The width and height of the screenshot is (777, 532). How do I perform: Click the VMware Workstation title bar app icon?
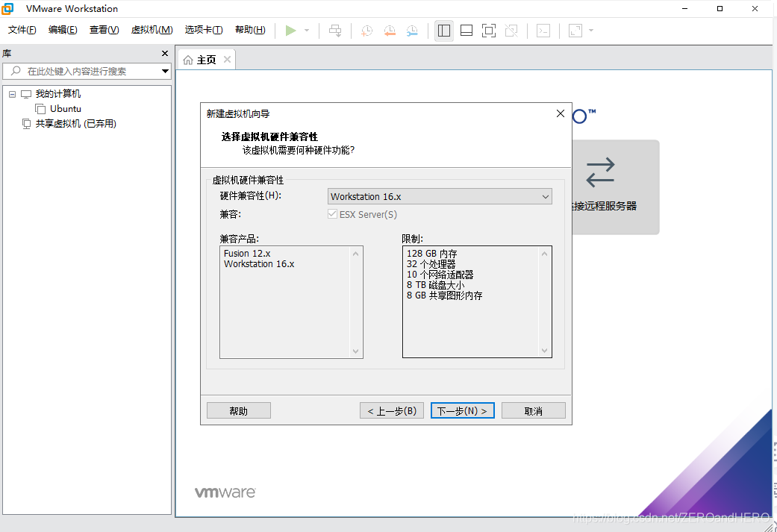click(x=8, y=8)
